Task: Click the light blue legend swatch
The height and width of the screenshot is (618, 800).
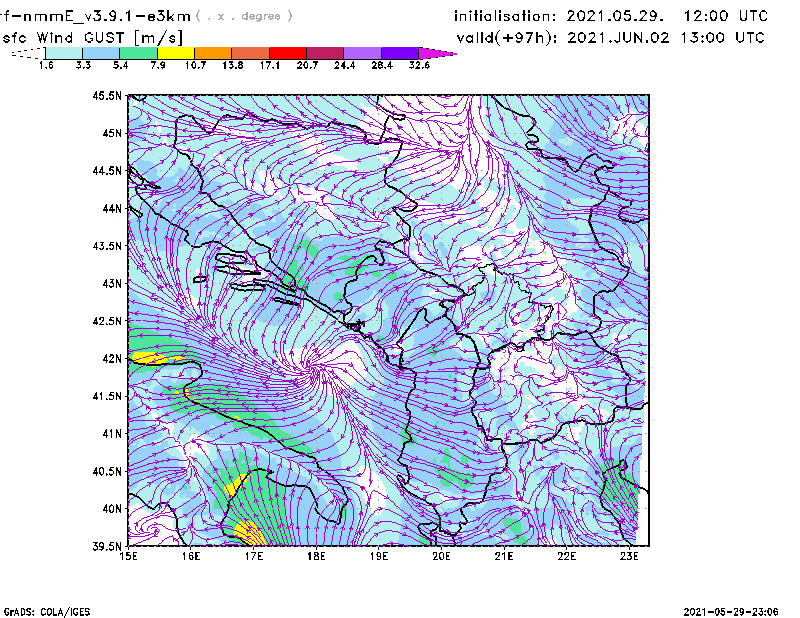Action: (x=101, y=53)
